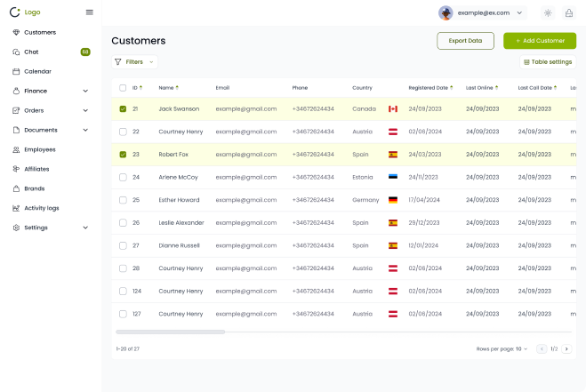The height and width of the screenshot is (392, 586).
Task: Open the Brands section
Action: (x=34, y=188)
